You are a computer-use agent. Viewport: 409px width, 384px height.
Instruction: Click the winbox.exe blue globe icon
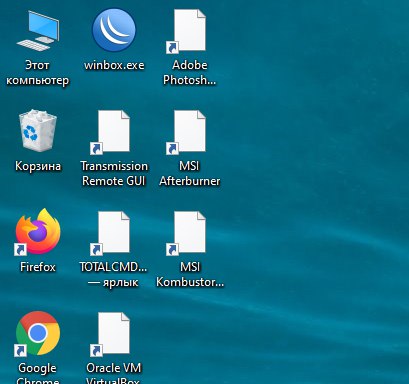click(114, 30)
